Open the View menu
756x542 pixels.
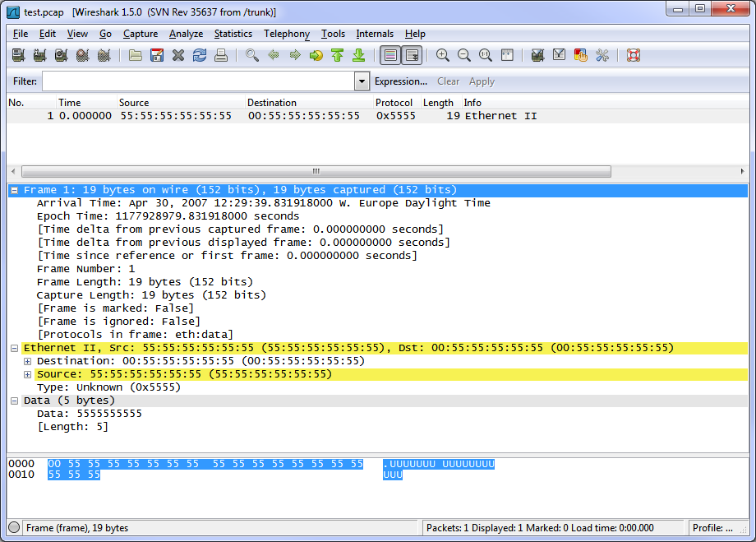[77, 34]
